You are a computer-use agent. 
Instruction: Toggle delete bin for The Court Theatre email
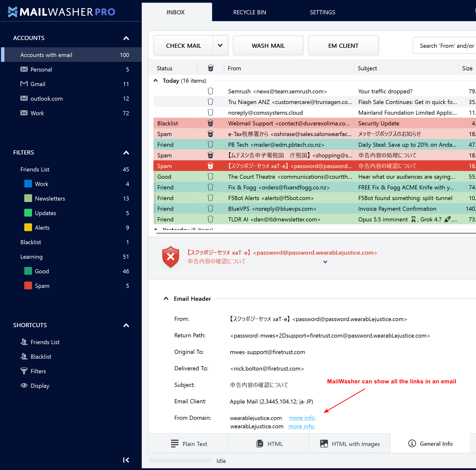tap(210, 177)
